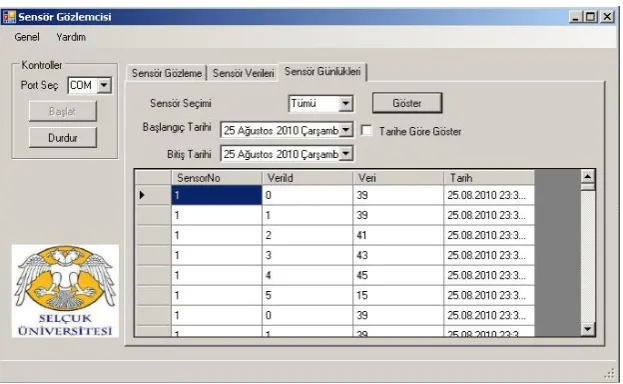Click the app icon in title bar
This screenshot has height=384, width=623.
pos(9,17)
